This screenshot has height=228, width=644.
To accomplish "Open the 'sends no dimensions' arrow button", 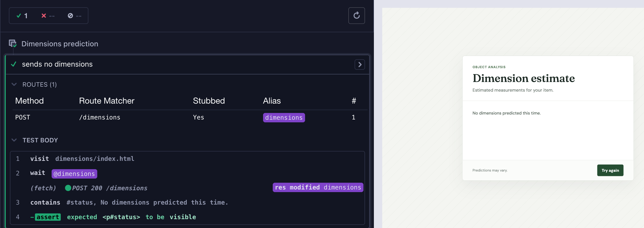I will pos(360,65).
